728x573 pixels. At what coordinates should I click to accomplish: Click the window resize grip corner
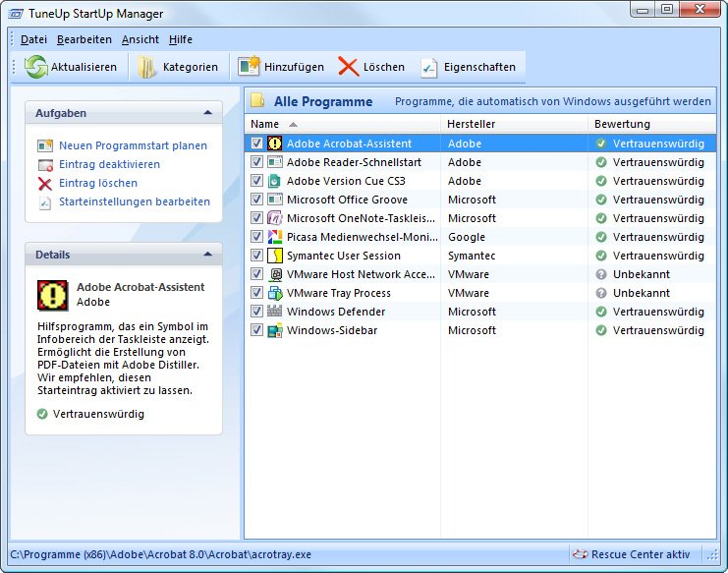tap(711, 555)
